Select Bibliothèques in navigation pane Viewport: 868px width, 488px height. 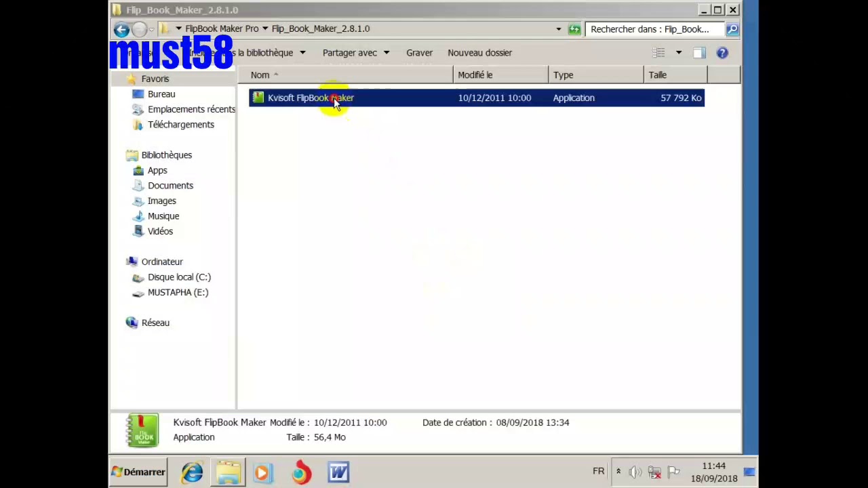[166, 155]
